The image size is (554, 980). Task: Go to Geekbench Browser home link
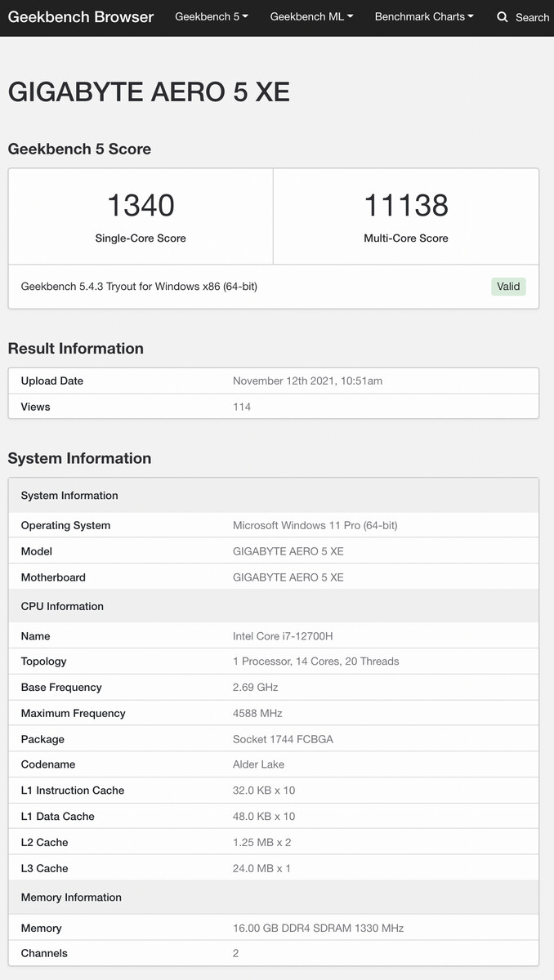(81, 16)
